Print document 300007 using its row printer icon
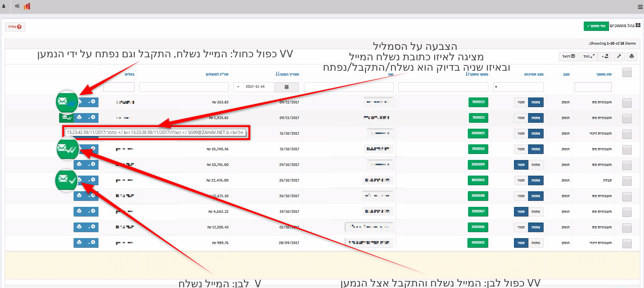 [79, 211]
